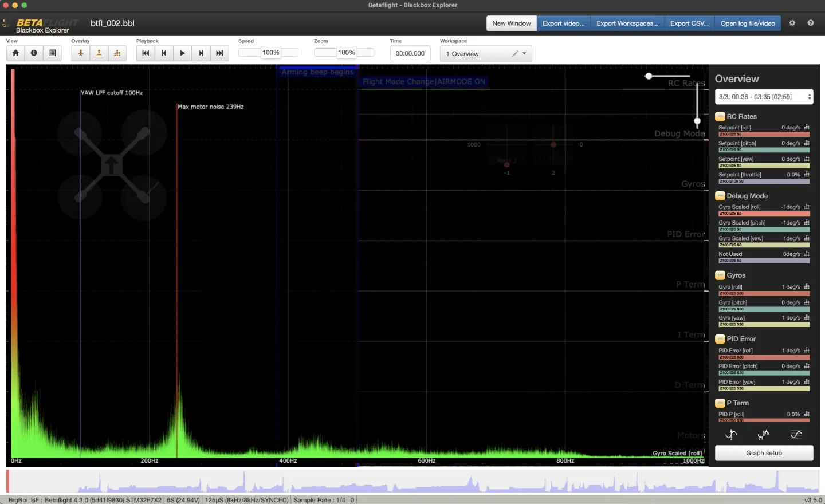Toggle the analyser overlay bars icon
Viewport: 825px width, 504px height.
117,53
